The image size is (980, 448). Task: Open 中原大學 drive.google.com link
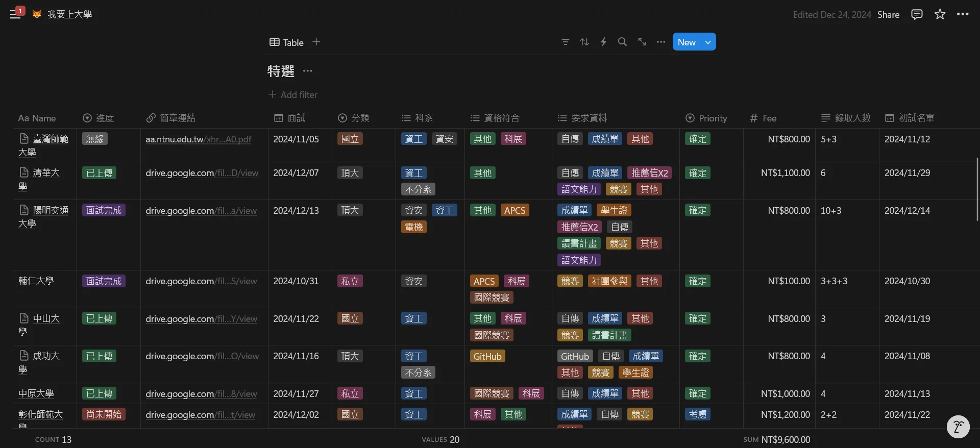201,394
